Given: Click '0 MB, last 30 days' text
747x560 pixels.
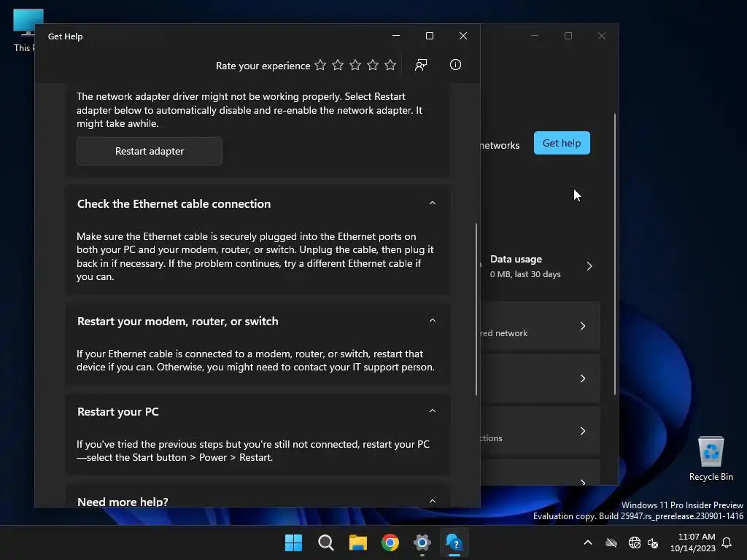Looking at the screenshot, I should (525, 274).
